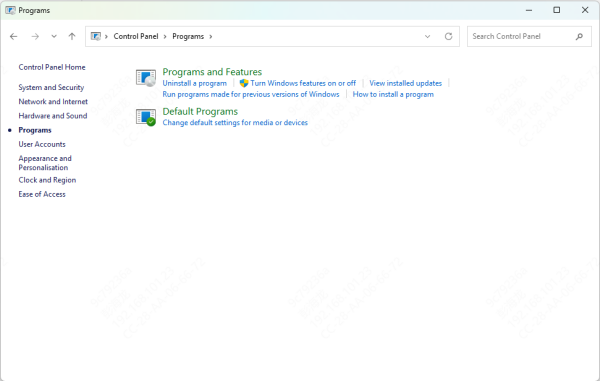
Task: Open Programs and Features heading
Action: 212,72
